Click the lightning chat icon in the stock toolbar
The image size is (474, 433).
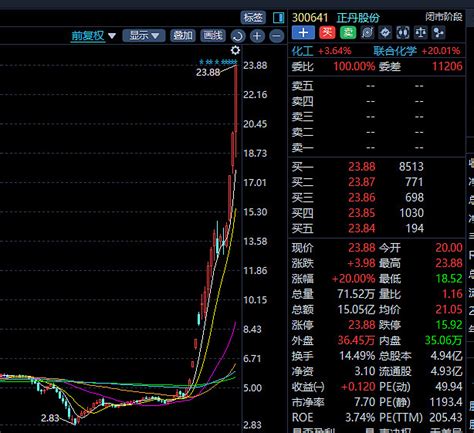coord(385,33)
